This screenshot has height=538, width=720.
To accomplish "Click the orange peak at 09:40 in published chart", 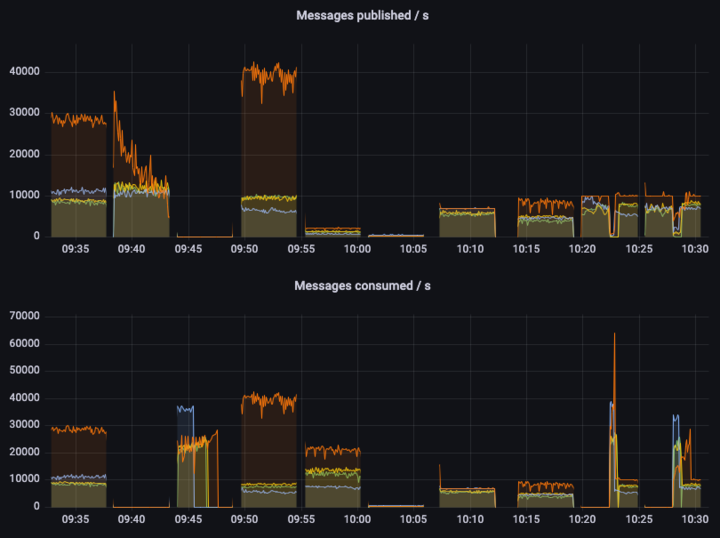I will pos(114,94).
